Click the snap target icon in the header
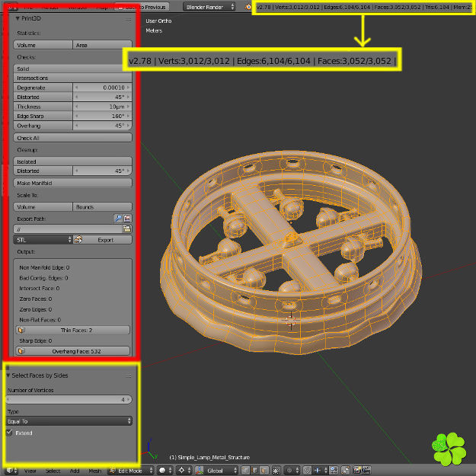Viewport: 476px width, 476px height. (334, 470)
